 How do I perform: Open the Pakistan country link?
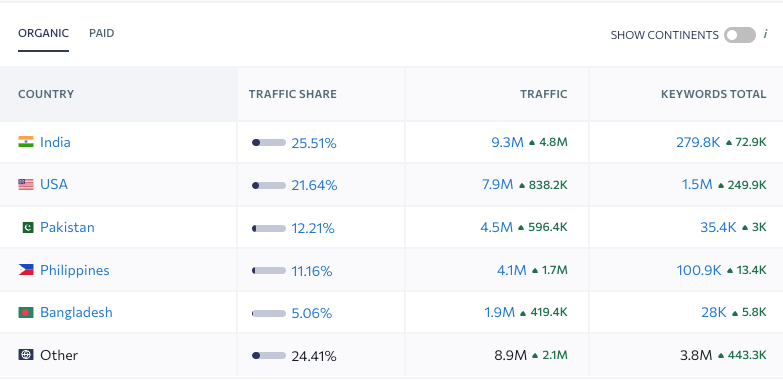point(67,227)
